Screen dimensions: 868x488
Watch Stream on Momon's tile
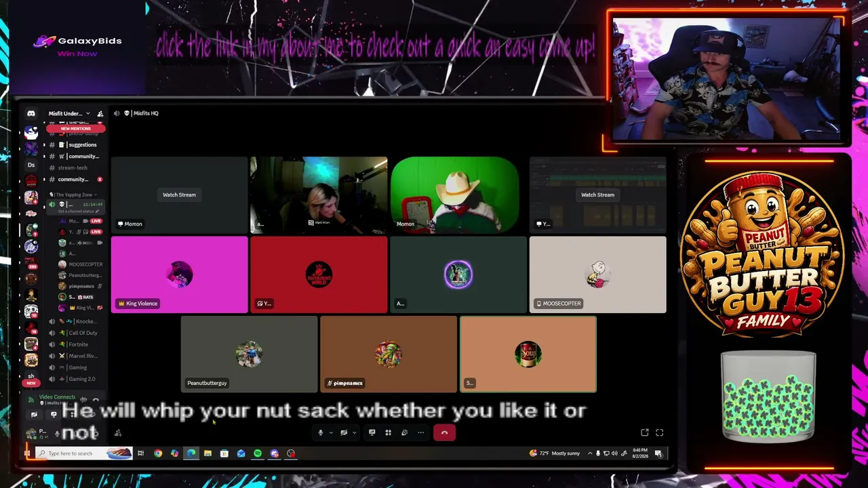pyautogui.click(x=179, y=195)
